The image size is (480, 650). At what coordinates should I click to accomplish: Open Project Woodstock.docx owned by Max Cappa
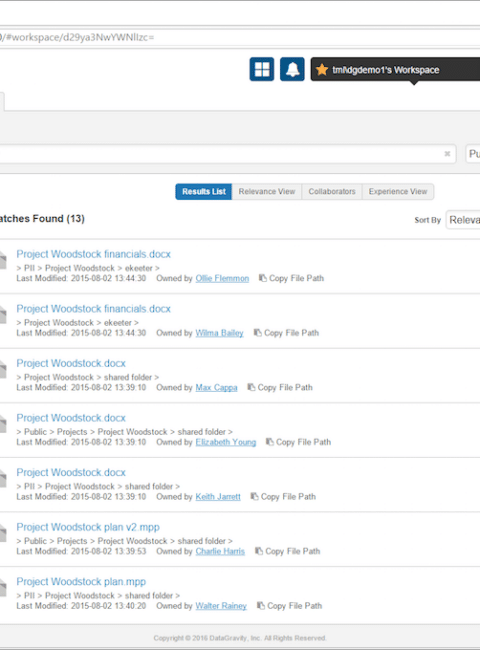71,363
